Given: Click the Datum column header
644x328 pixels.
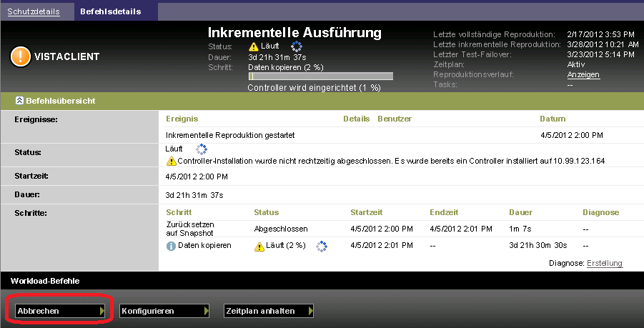Looking at the screenshot, I should point(553,119).
